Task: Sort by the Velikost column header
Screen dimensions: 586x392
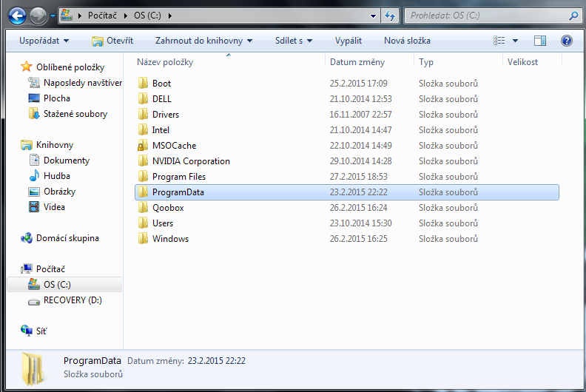Action: point(532,62)
